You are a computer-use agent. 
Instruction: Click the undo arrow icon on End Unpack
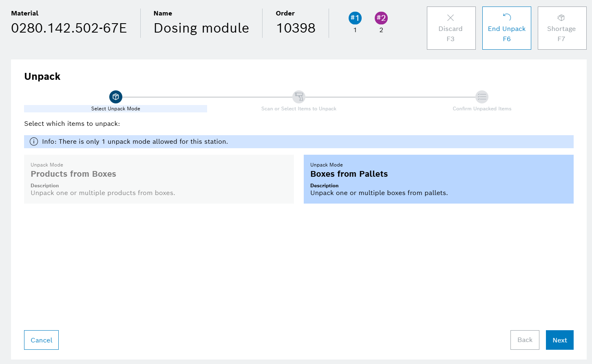(507, 17)
